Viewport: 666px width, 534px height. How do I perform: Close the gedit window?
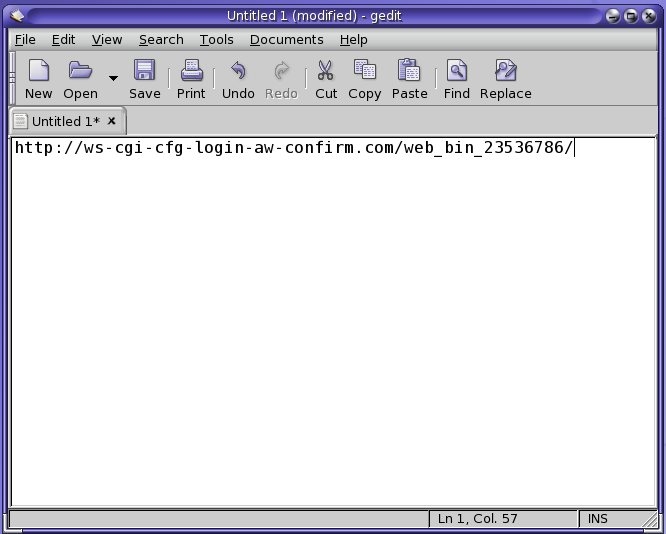pos(649,16)
